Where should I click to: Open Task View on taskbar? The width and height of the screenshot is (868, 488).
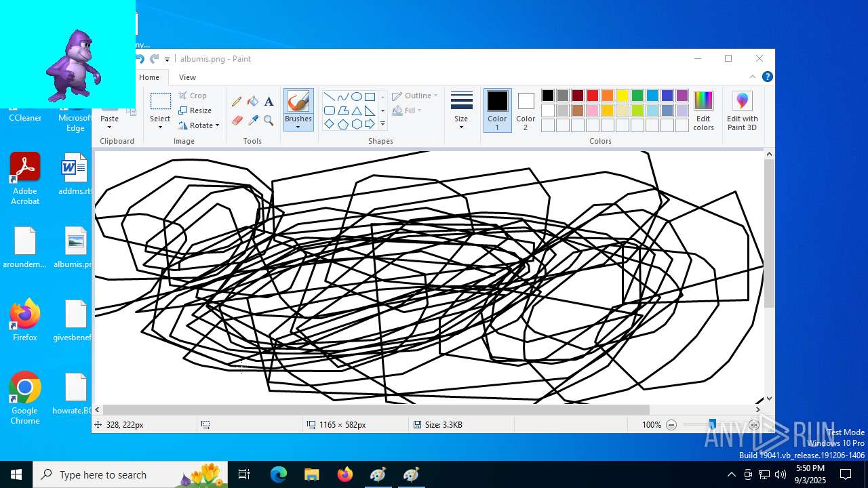pos(244,474)
